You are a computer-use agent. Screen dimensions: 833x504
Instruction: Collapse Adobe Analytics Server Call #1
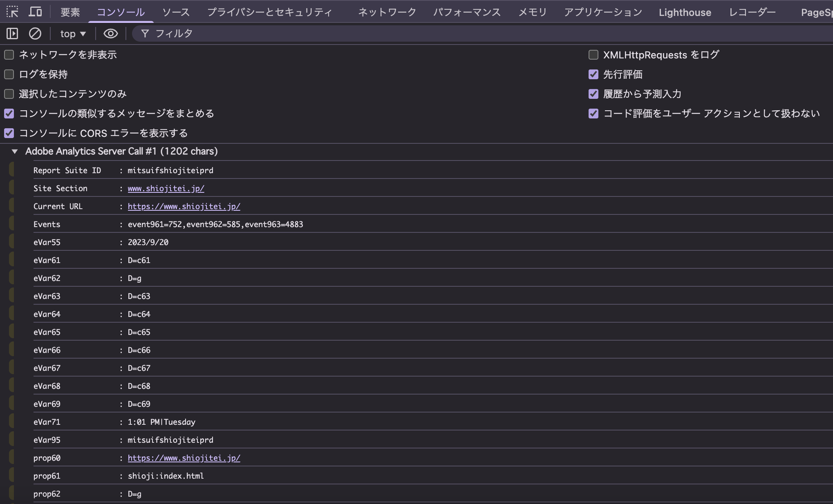[x=16, y=151]
